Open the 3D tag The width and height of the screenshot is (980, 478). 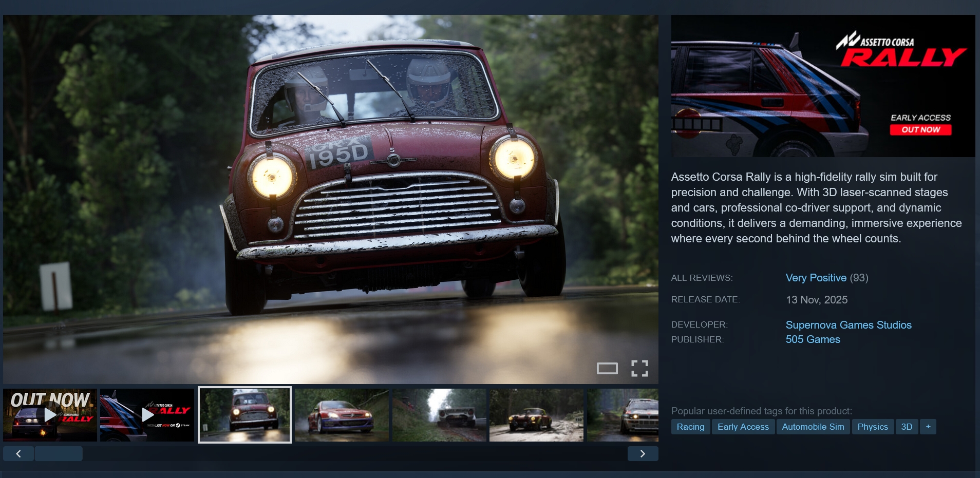pyautogui.click(x=907, y=427)
